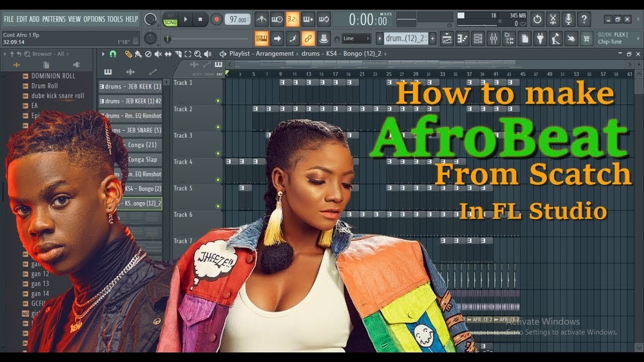Click the tempo tapper pedal icon
Image resolution: width=644 pixels, height=362 pixels.
click(x=556, y=38)
